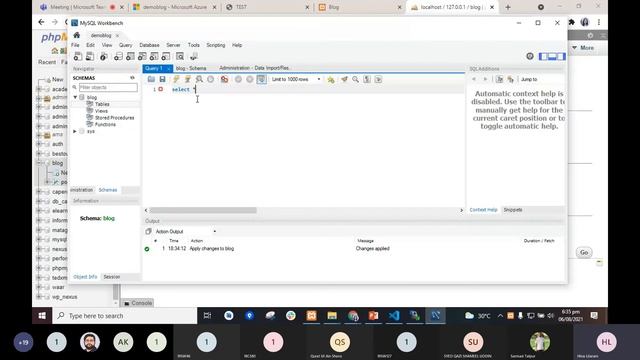Toggle bottom output panel visibility
This screenshot has width=640, height=360.
pyautogui.click(x=552, y=56)
